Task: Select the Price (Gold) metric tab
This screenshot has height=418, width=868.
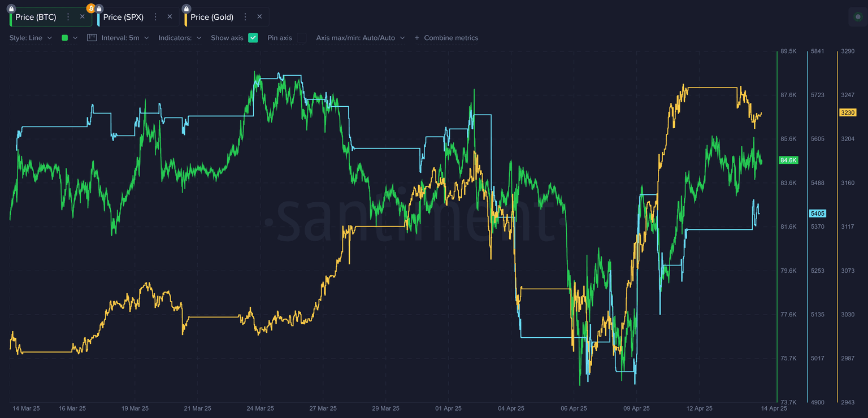Action: click(x=212, y=17)
